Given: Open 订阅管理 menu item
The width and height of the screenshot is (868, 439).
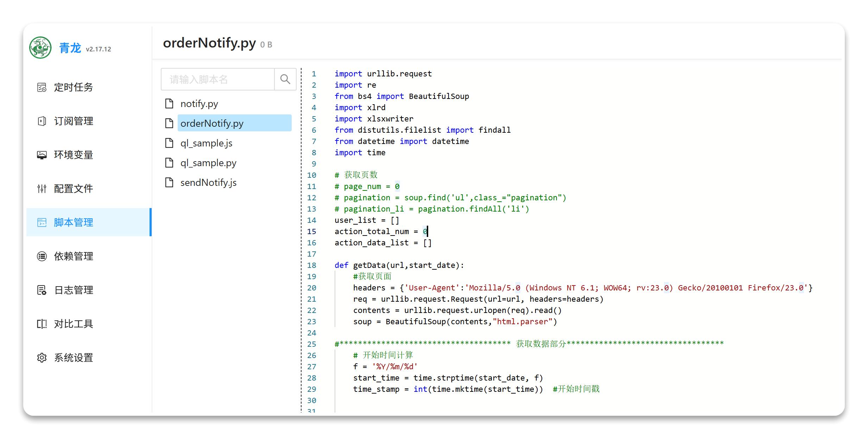Looking at the screenshot, I should coord(89,121).
